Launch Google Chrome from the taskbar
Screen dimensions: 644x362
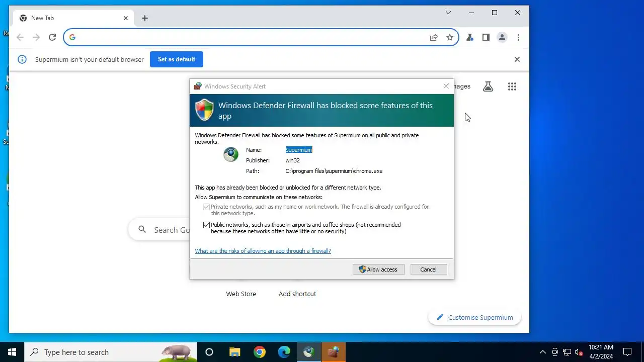[259, 352]
